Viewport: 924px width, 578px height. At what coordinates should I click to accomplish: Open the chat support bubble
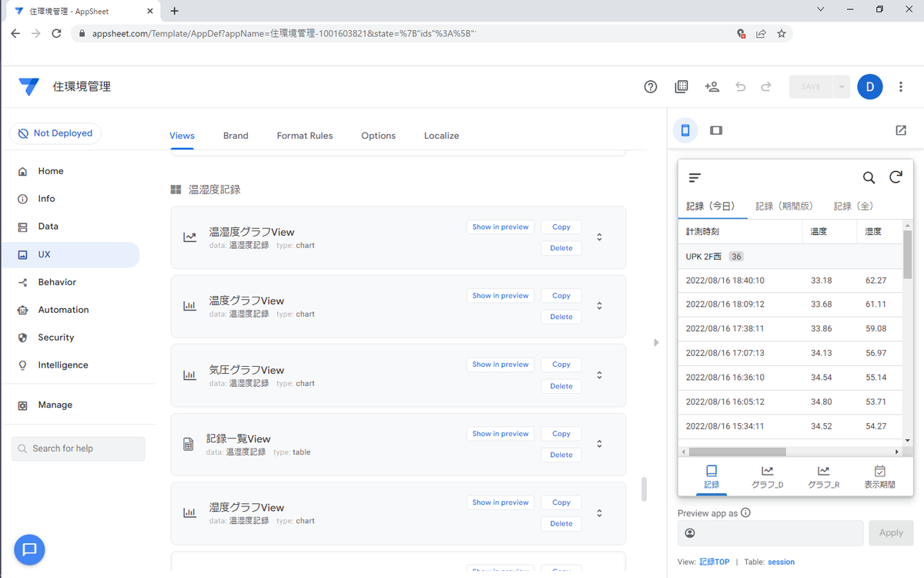pos(29,549)
